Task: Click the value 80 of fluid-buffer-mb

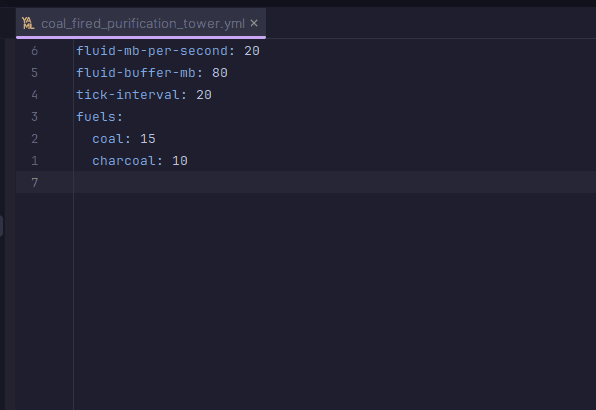Action: [x=220, y=73]
